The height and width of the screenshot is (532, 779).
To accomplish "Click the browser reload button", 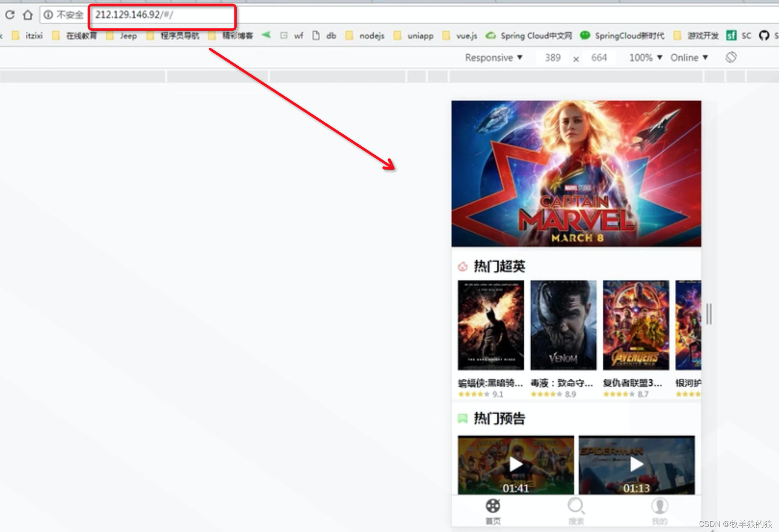I will click(10, 15).
